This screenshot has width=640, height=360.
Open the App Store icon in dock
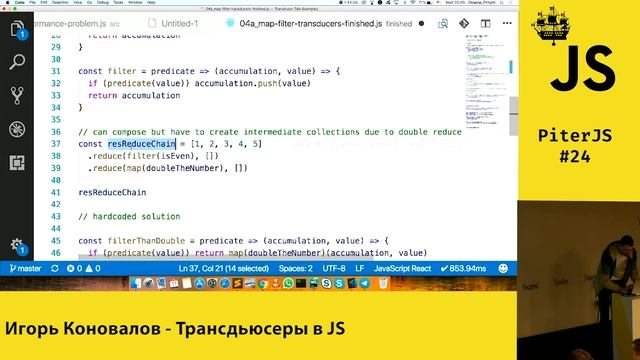pyautogui.click(x=199, y=283)
